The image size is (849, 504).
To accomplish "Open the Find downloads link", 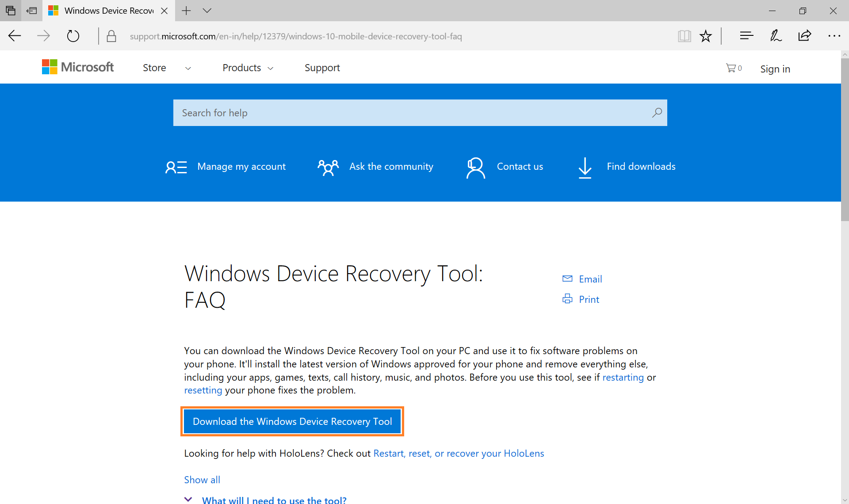I will pos(641,167).
